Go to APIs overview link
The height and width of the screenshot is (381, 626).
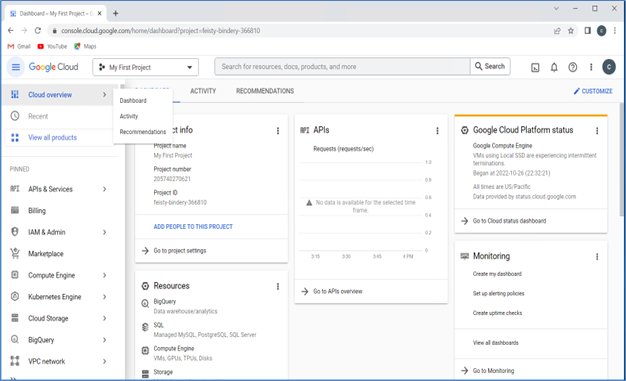click(x=337, y=291)
